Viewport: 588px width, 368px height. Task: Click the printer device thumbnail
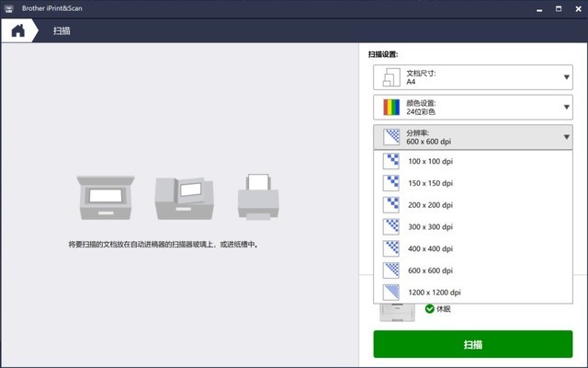(x=397, y=312)
